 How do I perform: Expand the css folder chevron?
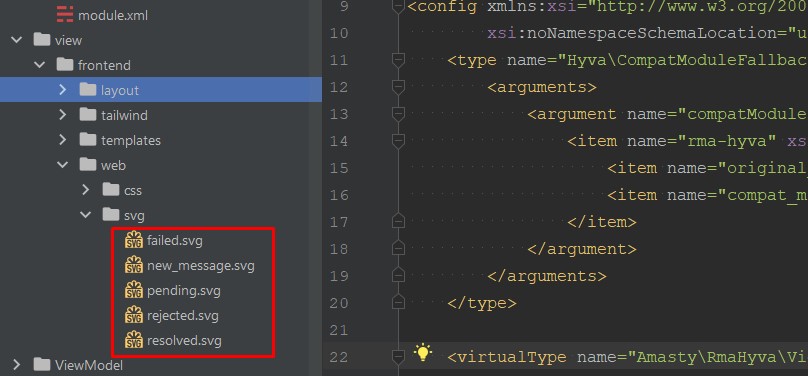coord(86,190)
